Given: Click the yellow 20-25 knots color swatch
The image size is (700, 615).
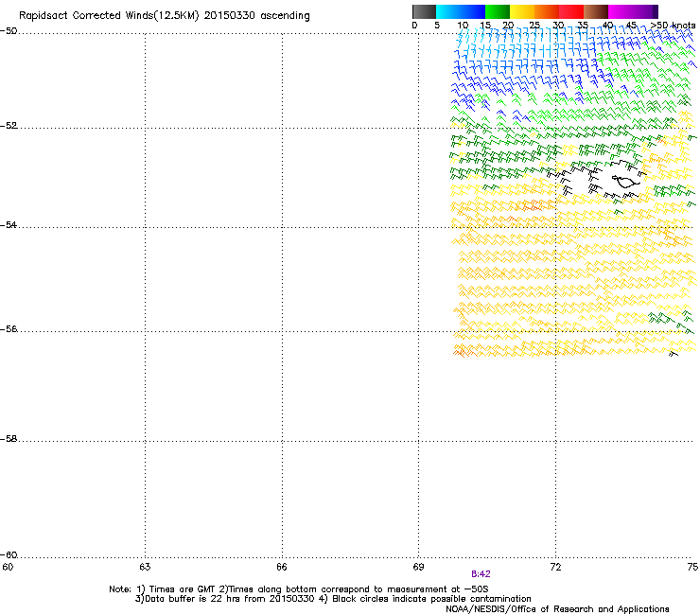Looking at the screenshot, I should [x=522, y=11].
